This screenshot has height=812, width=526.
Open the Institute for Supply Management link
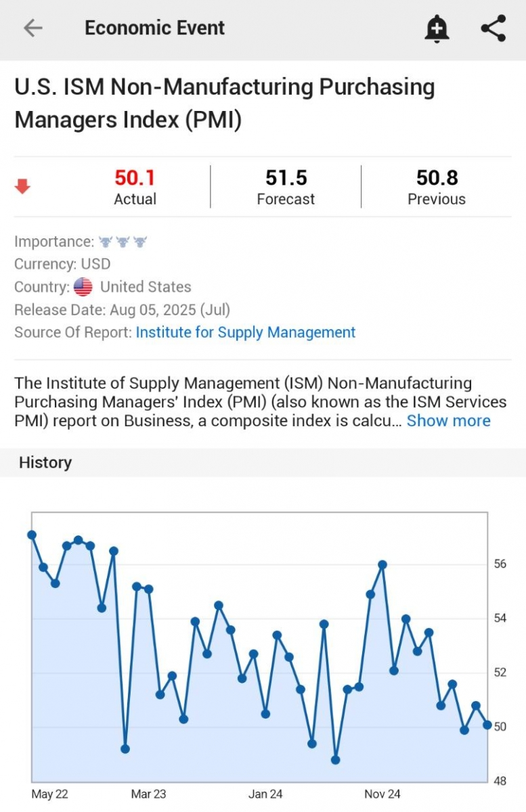245,332
